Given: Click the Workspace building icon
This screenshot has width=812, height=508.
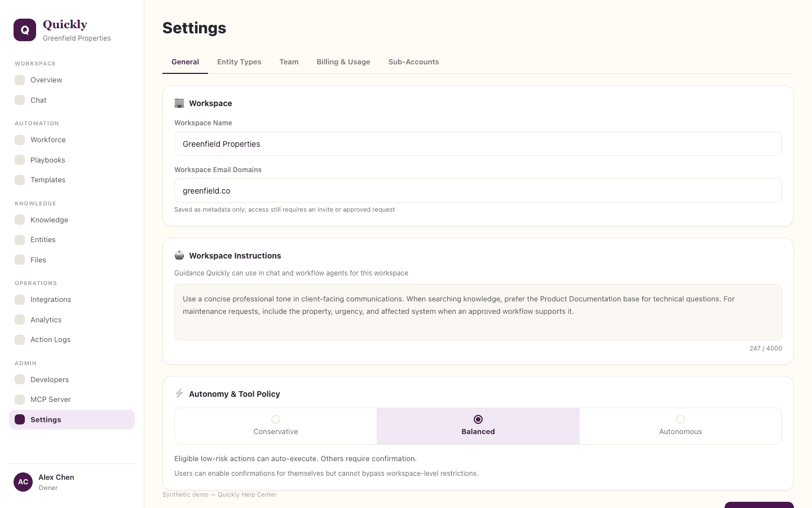Looking at the screenshot, I should [x=179, y=103].
